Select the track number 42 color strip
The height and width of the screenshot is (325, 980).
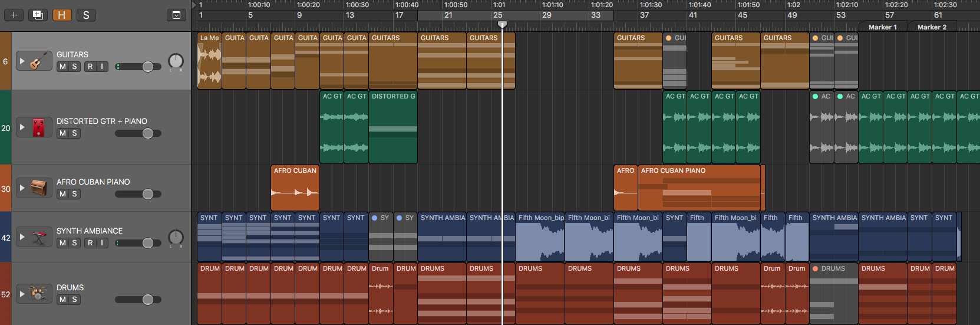(5, 237)
